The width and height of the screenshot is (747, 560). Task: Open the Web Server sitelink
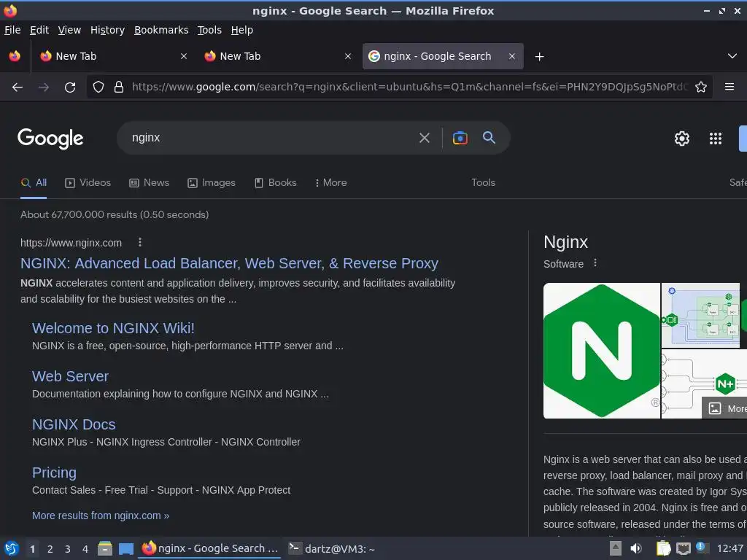click(x=70, y=376)
